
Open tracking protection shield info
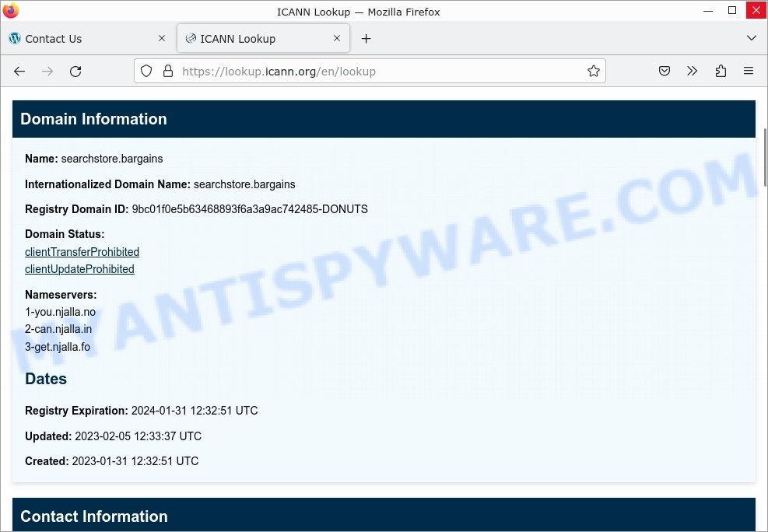pos(146,72)
